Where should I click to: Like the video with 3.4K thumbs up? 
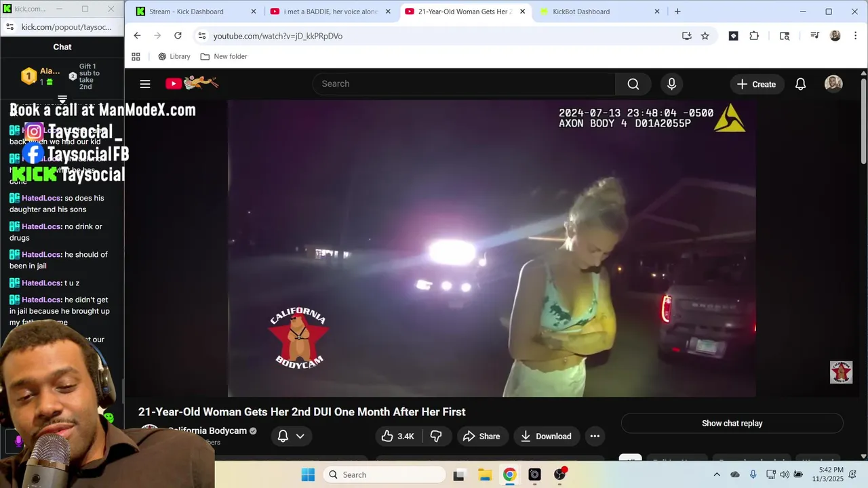click(x=397, y=436)
